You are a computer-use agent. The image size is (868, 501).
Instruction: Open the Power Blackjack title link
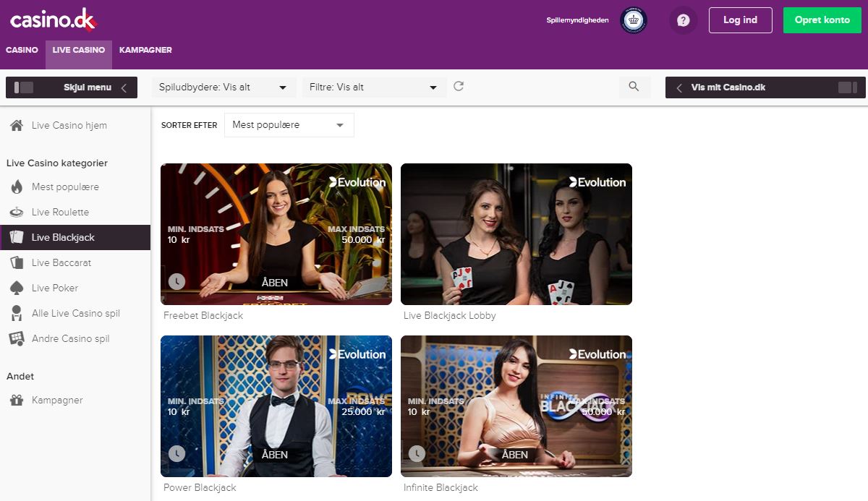[200, 488]
